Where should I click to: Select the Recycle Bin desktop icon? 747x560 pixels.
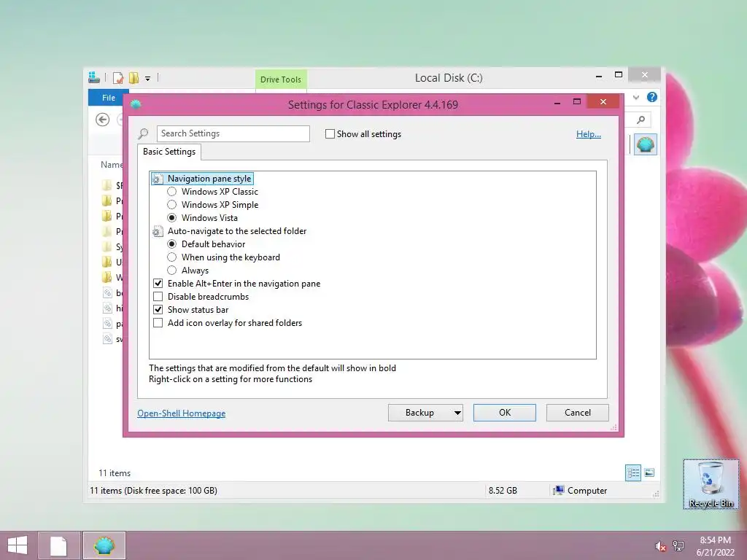pos(711,484)
